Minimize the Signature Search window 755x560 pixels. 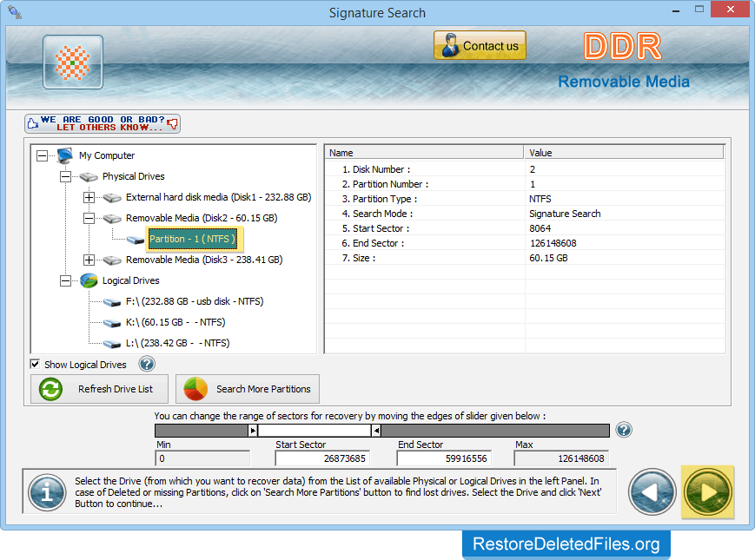676,10
